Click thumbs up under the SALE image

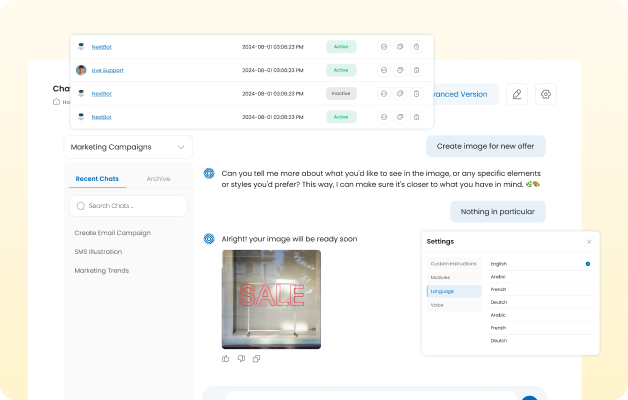pyautogui.click(x=226, y=358)
